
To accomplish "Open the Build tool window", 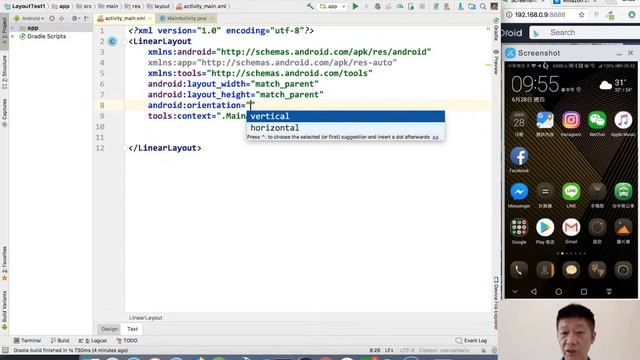I will (60, 340).
